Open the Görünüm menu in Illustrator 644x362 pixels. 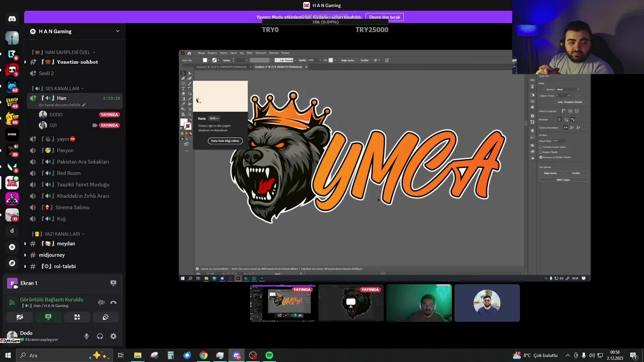pyautogui.click(x=261, y=53)
